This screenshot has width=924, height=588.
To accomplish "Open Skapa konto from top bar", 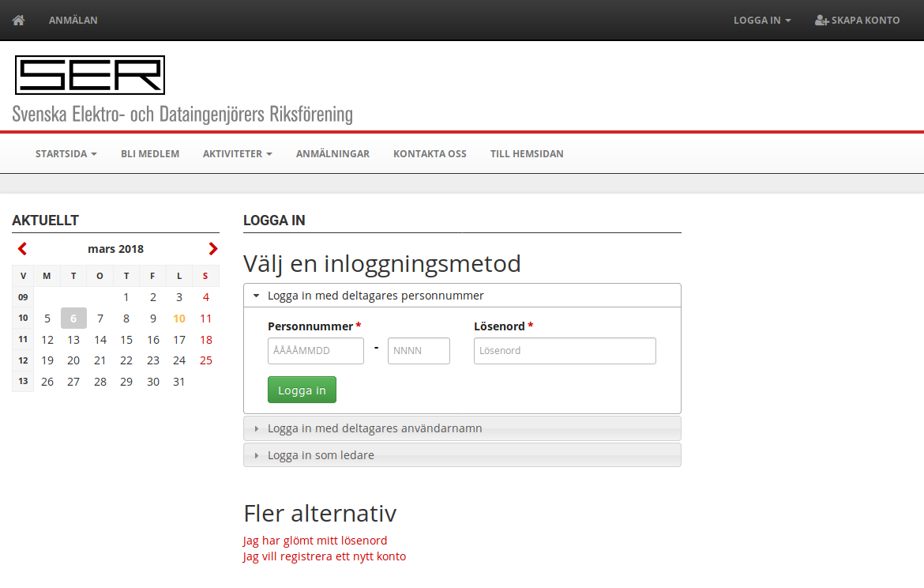I will click(858, 20).
